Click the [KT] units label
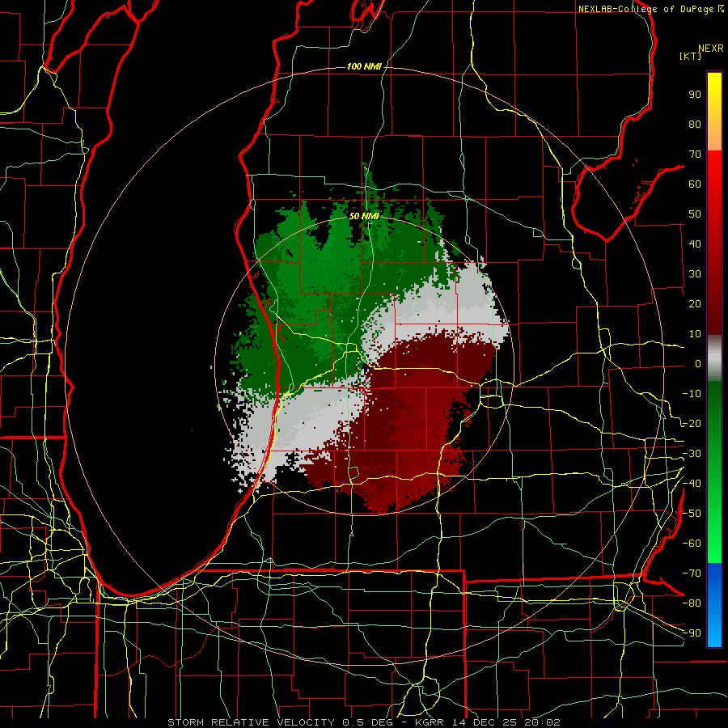This screenshot has height=728, width=728. coord(690,56)
